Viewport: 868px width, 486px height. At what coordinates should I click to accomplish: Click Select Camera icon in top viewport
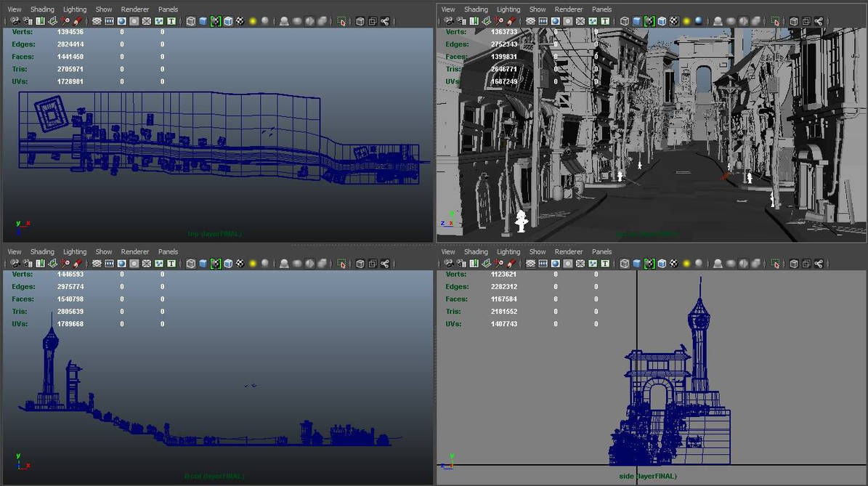[15, 21]
